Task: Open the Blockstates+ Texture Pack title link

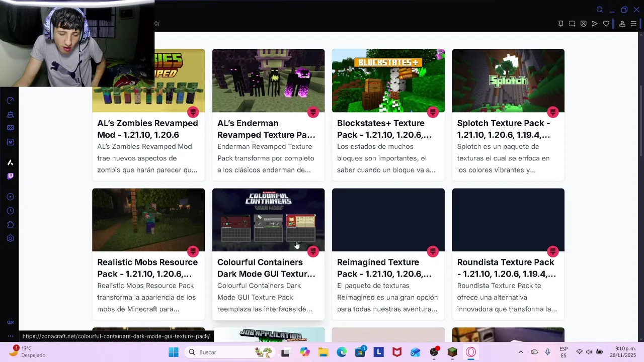Action: click(384, 129)
